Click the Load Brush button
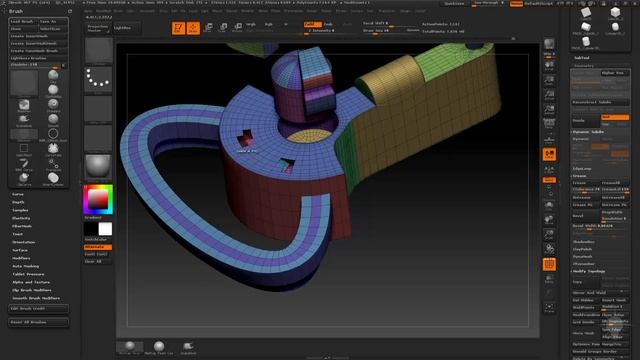 tap(22, 22)
